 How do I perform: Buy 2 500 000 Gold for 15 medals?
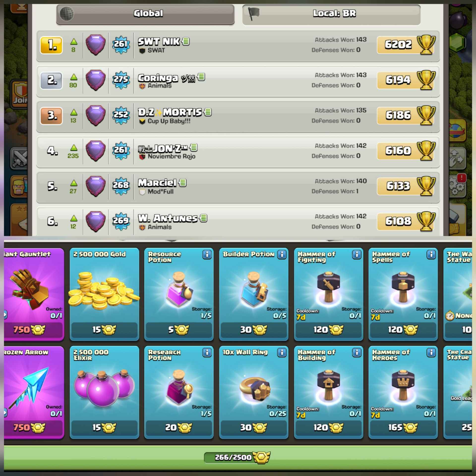104,330
